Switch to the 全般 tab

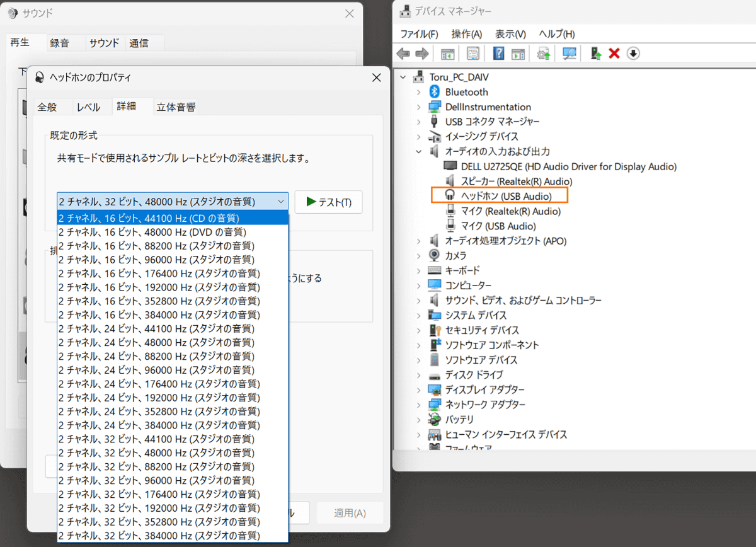pos(47,107)
